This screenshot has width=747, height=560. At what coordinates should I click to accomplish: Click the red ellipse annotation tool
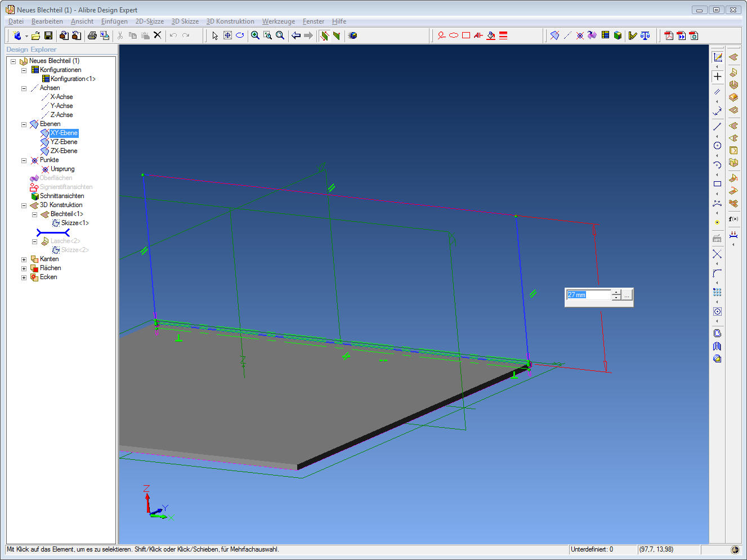(x=454, y=35)
